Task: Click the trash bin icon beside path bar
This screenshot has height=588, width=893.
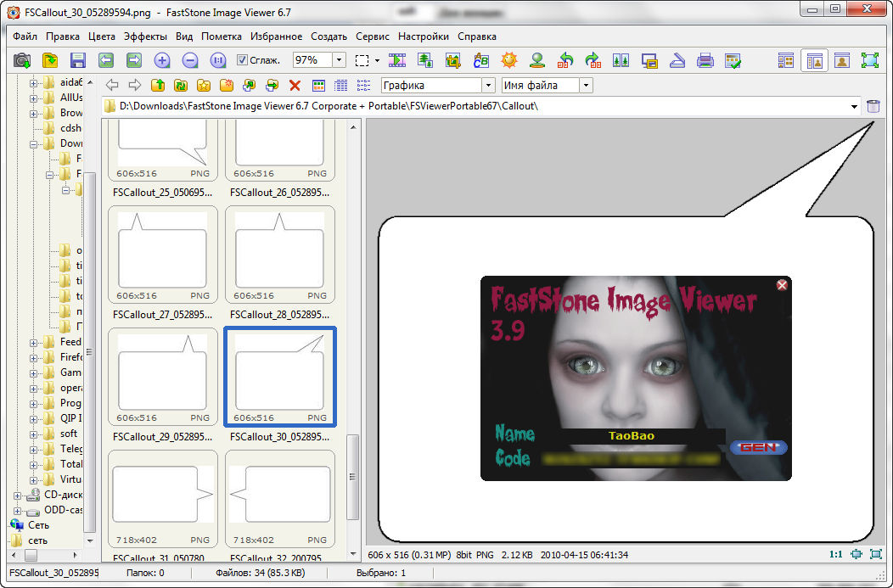Action: pos(873,106)
